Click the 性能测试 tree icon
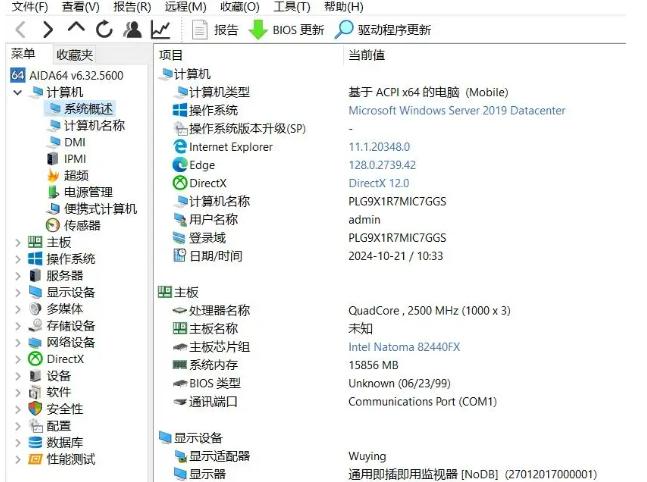Image resolution: width=647 pixels, height=482 pixels. point(35,459)
